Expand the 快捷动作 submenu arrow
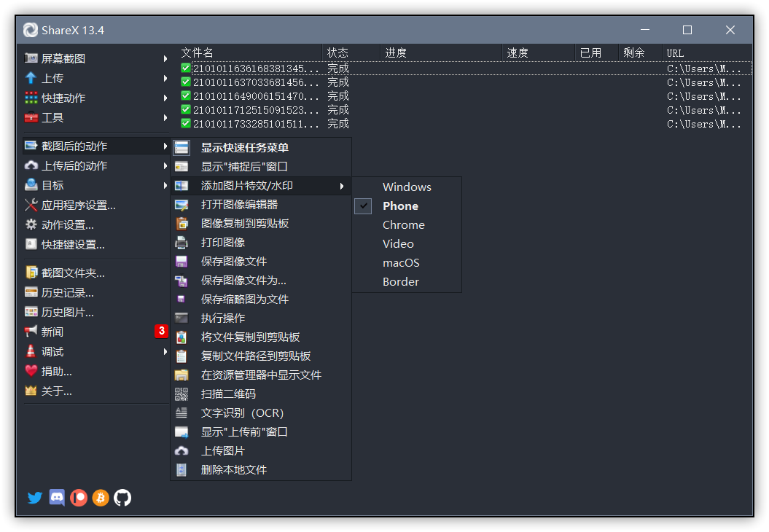The width and height of the screenshot is (769, 532). coord(165,98)
